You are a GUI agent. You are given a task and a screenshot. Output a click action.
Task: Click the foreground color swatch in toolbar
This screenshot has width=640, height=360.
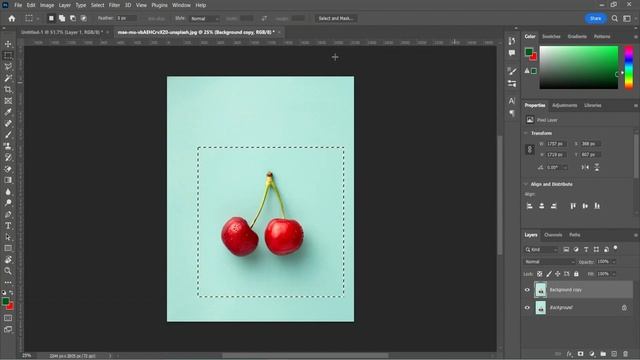[5, 302]
